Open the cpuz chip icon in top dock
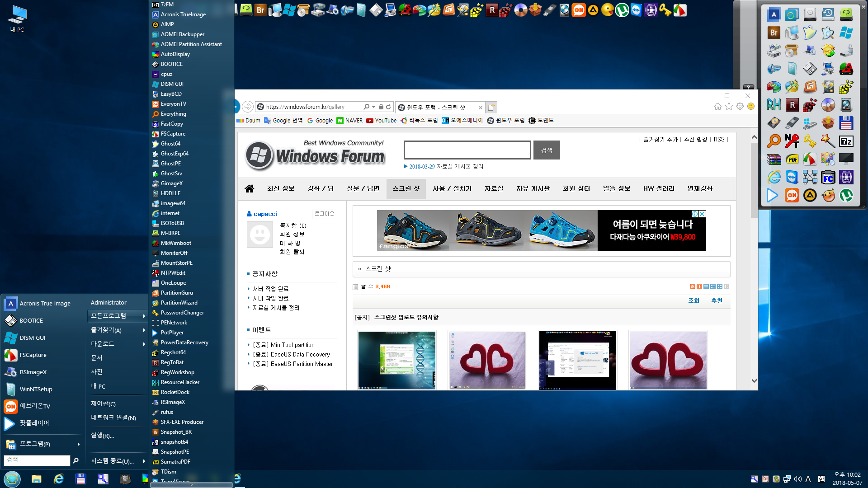 click(x=651, y=10)
